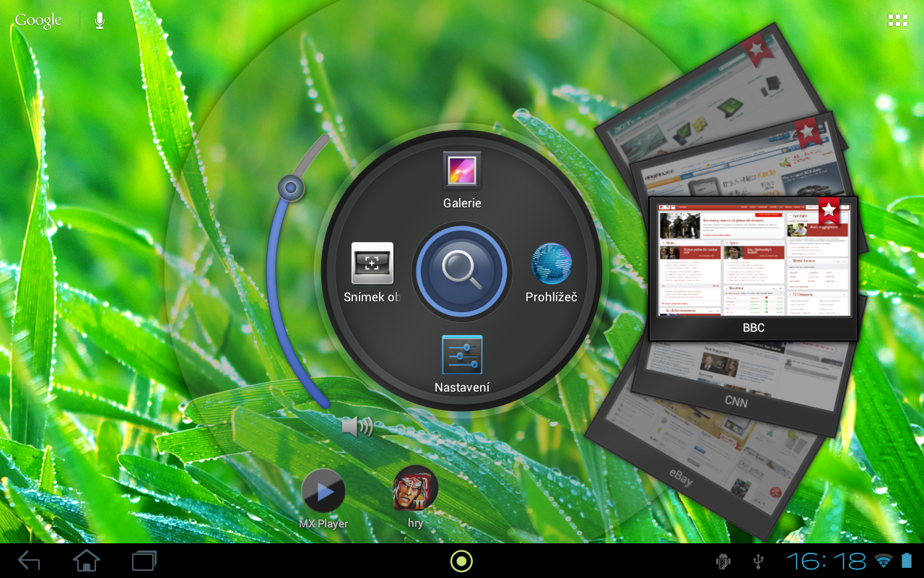Mute audio via the speaker icon
The image size is (924, 578).
coord(359,426)
